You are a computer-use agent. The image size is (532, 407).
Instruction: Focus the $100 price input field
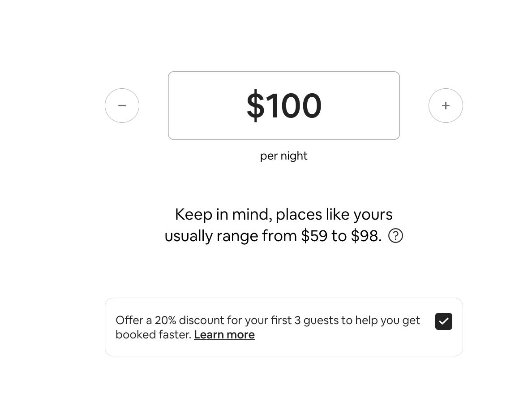(283, 106)
